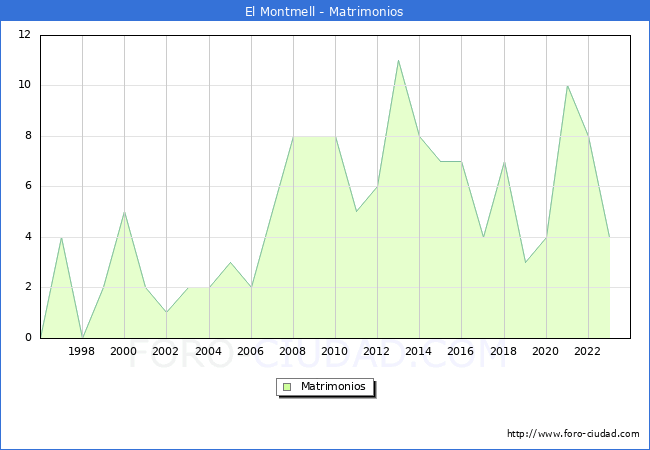Image resolution: width=650 pixels, height=450 pixels.
Task: Click the chart title El Montmell - Matrimonios
Action: [324, 12]
